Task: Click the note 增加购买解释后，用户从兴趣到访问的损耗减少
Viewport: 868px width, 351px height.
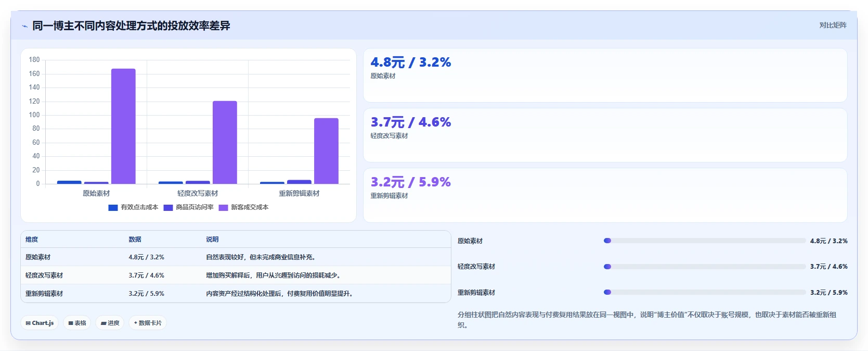Action: click(x=273, y=275)
